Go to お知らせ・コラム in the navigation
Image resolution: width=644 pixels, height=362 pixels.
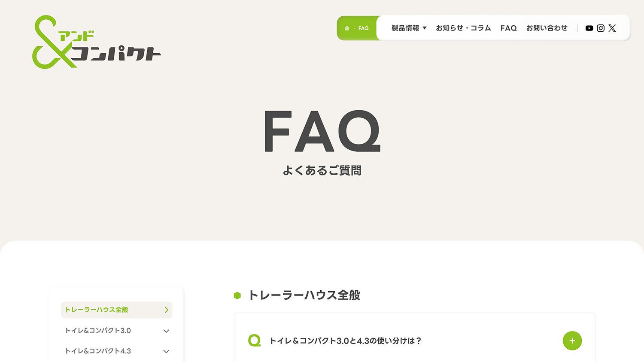pyautogui.click(x=463, y=28)
